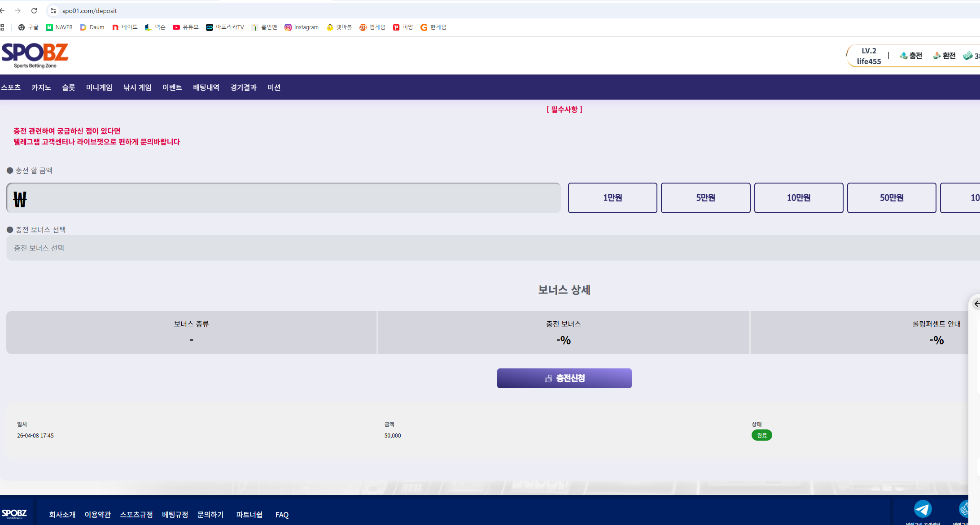Screen dimensions: 980x525
Task: Open the FAQ footer link
Action: tap(282, 515)
